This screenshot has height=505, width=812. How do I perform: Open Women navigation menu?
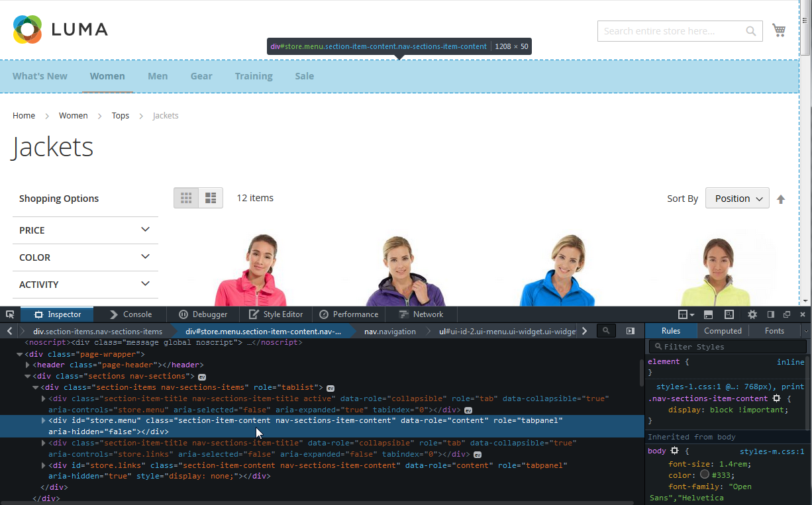107,76
